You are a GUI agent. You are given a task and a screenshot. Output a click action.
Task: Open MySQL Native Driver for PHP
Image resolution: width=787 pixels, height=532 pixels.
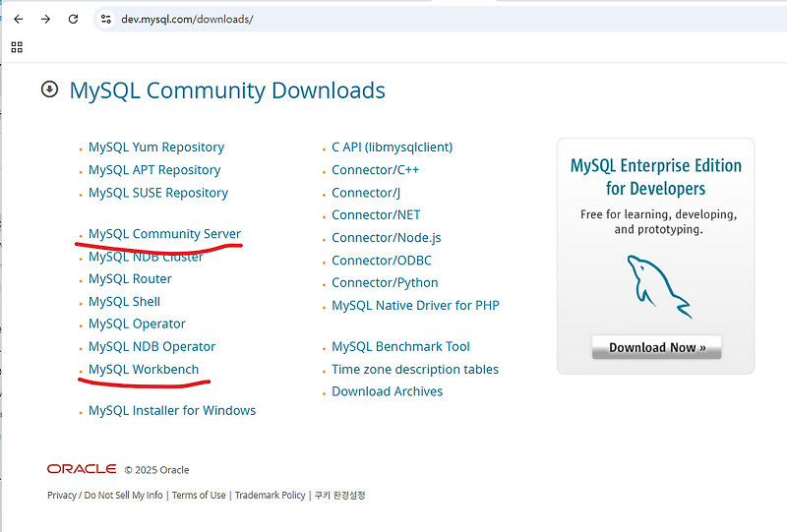[415, 305]
